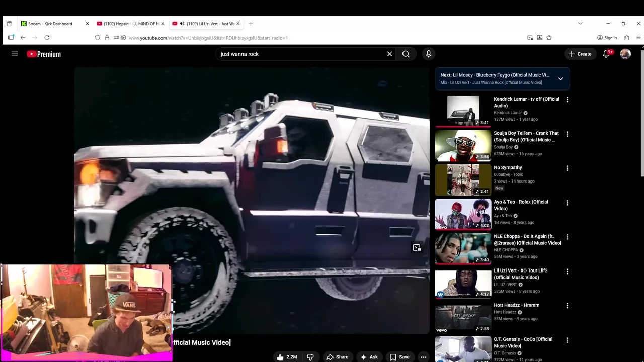
Task: Open options for Ayo & Teo Rolex
Action: click(x=567, y=203)
